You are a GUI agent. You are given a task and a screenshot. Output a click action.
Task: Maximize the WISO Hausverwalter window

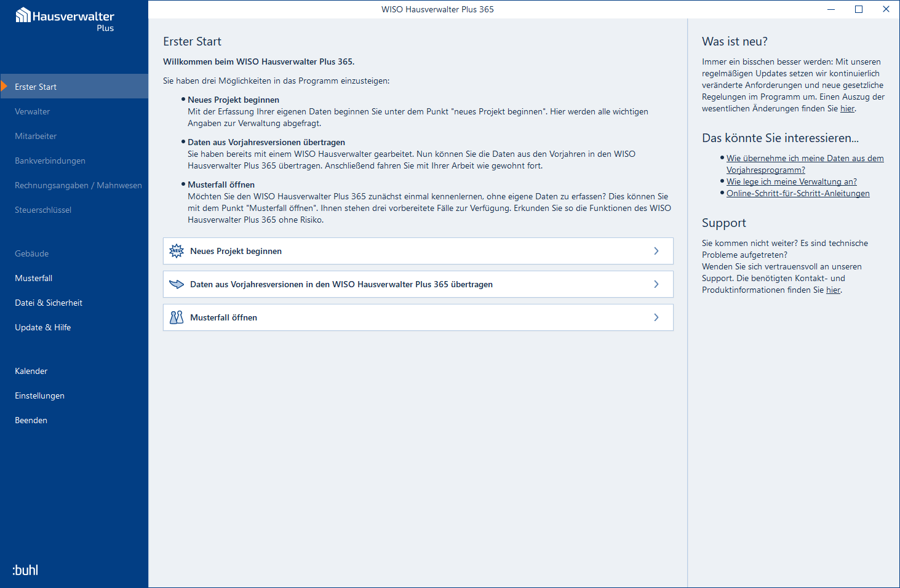point(859,9)
